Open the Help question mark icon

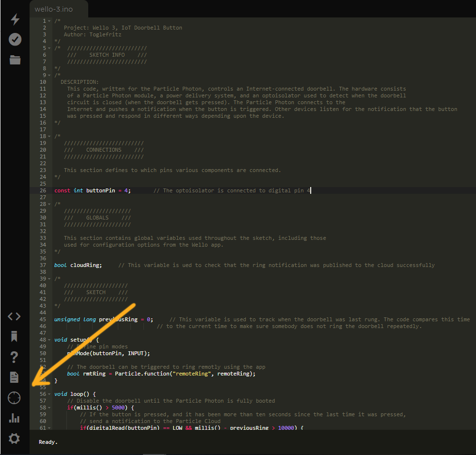pos(14,357)
